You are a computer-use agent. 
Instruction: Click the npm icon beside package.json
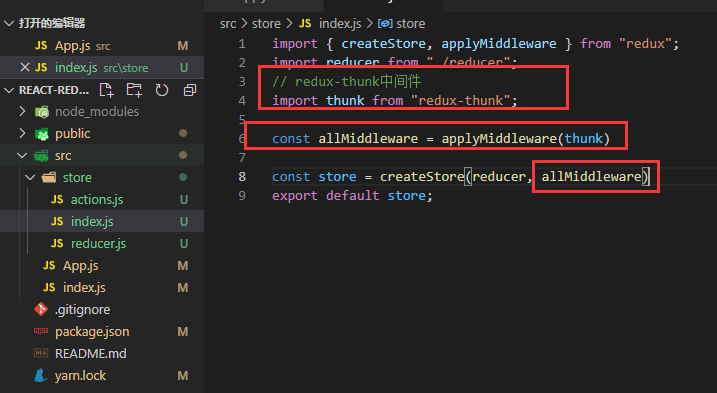click(x=41, y=331)
